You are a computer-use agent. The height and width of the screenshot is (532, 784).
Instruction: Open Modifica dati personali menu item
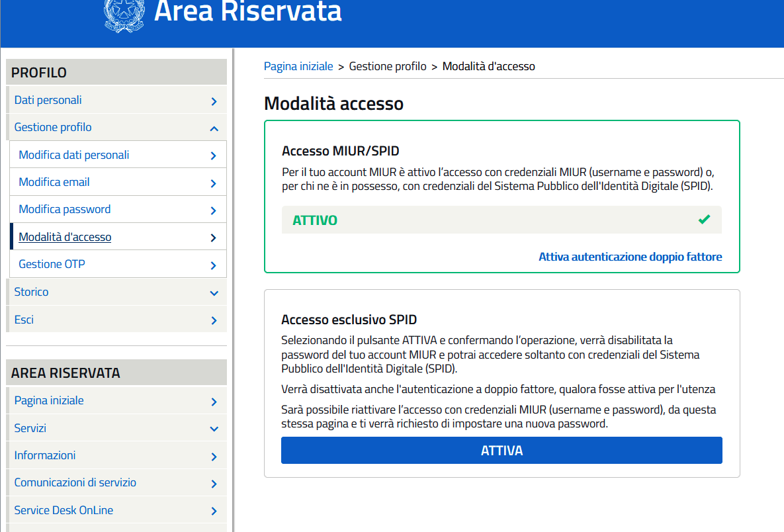[74, 155]
